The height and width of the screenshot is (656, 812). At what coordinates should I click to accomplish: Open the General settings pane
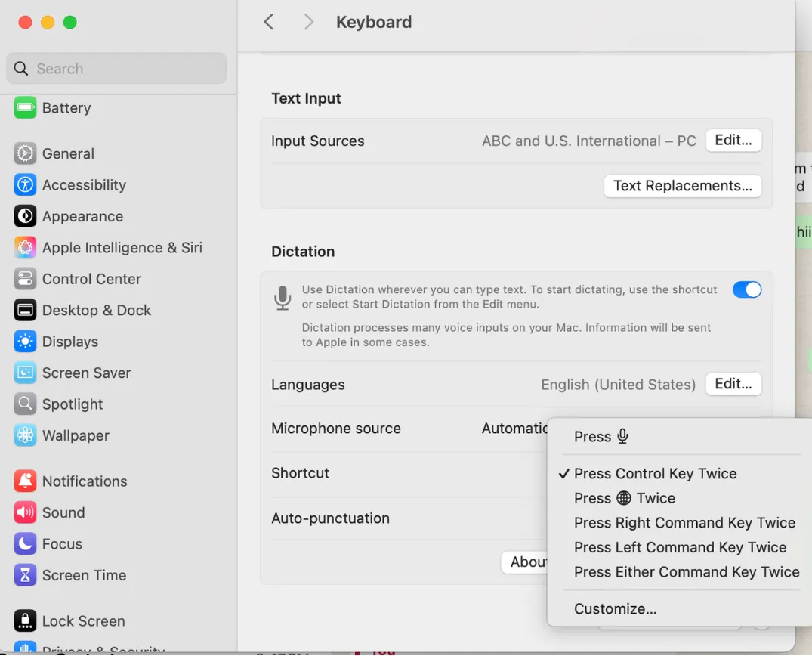[68, 153]
